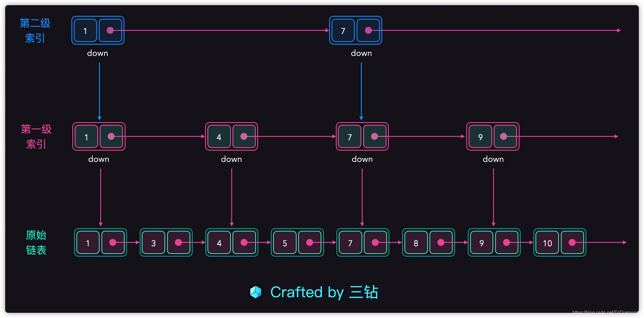Click the down label under first-level node 9

(x=493, y=159)
